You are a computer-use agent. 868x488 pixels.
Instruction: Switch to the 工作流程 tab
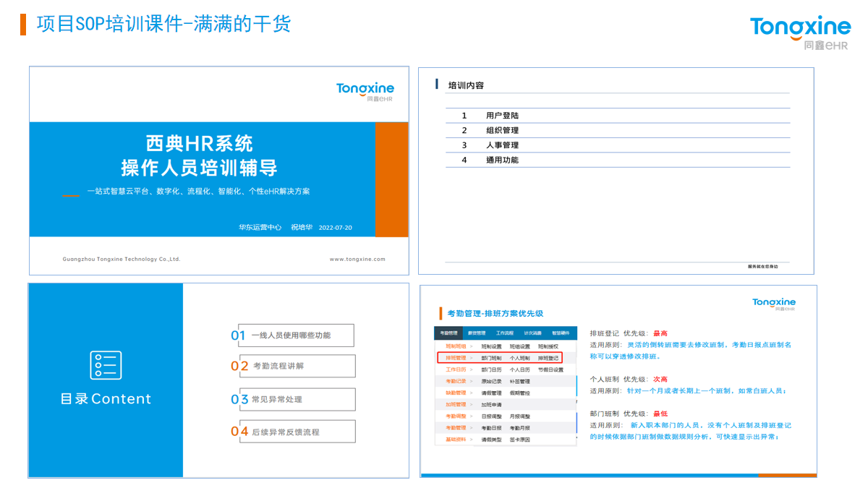click(x=505, y=333)
